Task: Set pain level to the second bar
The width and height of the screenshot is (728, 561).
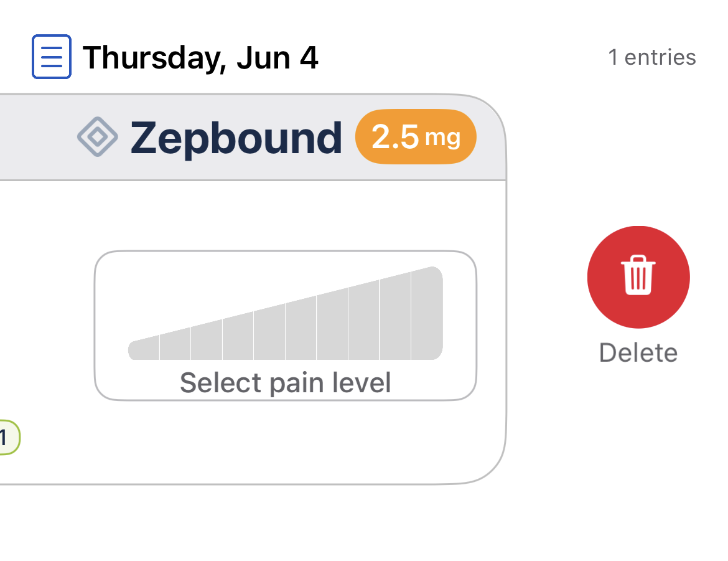Action: pyautogui.click(x=175, y=344)
